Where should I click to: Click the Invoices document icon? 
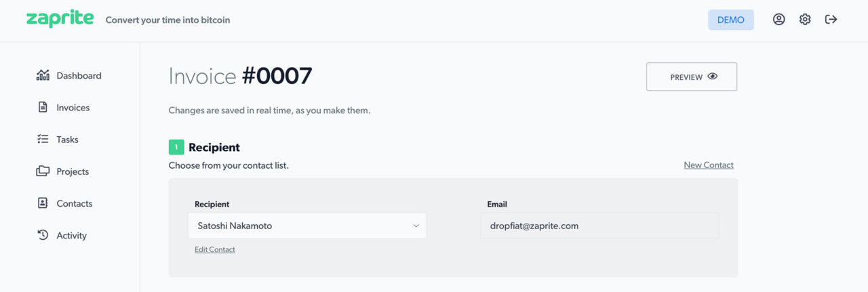pyautogui.click(x=43, y=107)
